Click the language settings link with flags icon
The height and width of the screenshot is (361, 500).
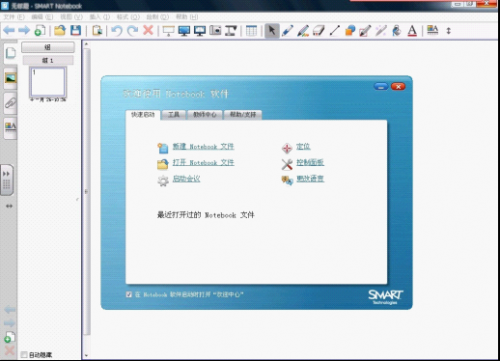click(310, 178)
